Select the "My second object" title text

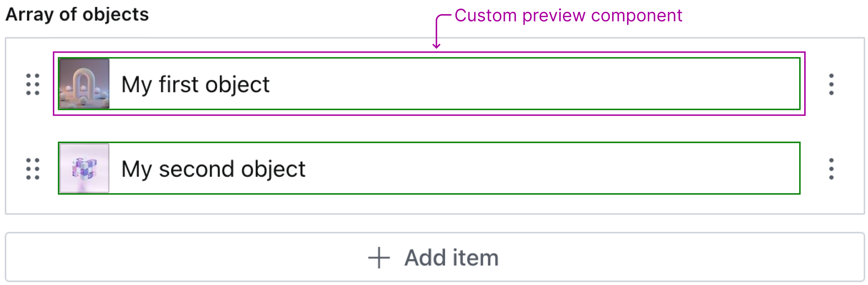pyautogui.click(x=213, y=168)
